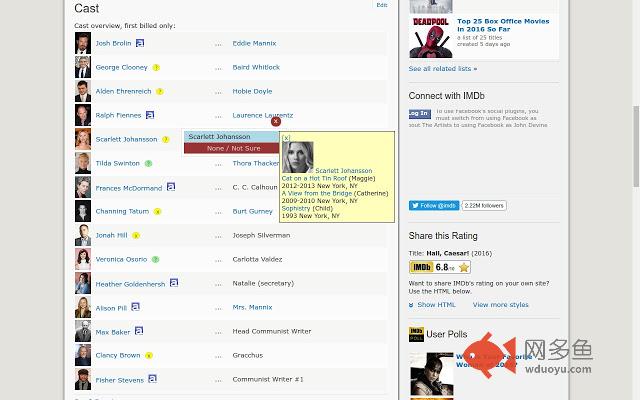Image resolution: width=640 pixels, height=400 pixels.
Task: Open Mrs. Mannix character link
Action: tap(252, 307)
